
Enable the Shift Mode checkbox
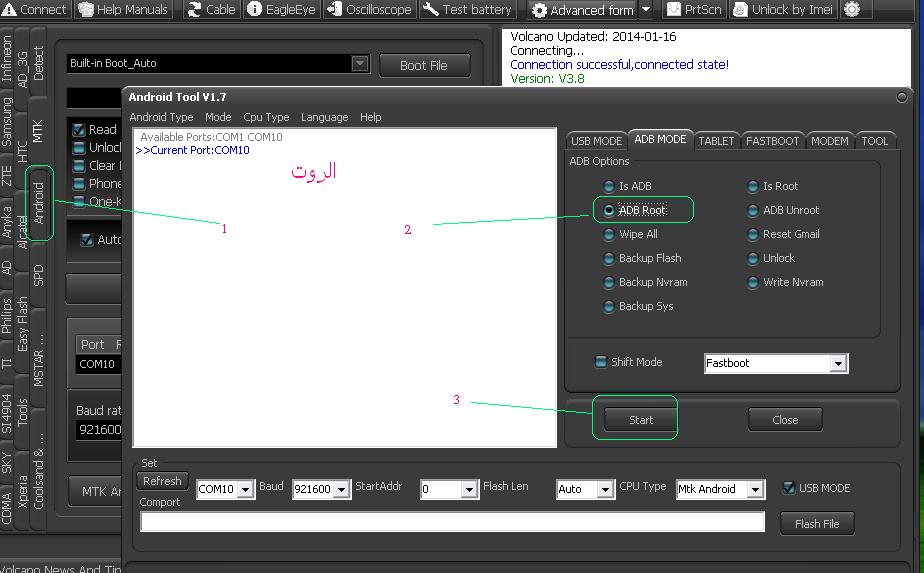pyautogui.click(x=600, y=362)
